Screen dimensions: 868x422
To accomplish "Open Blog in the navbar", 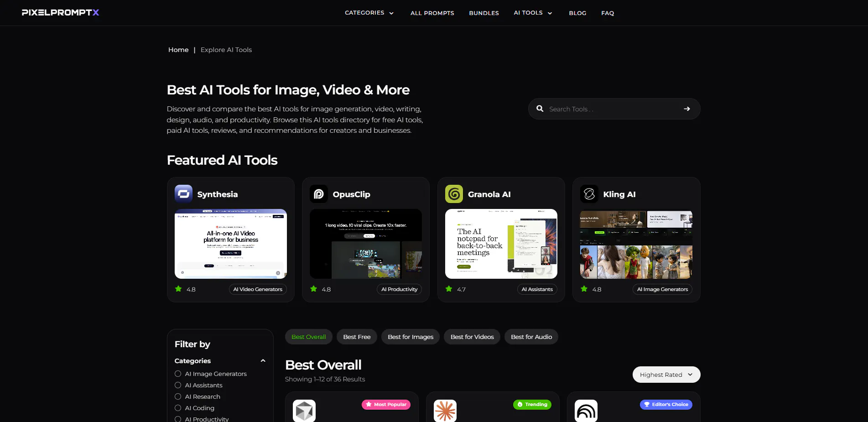I will coord(577,13).
